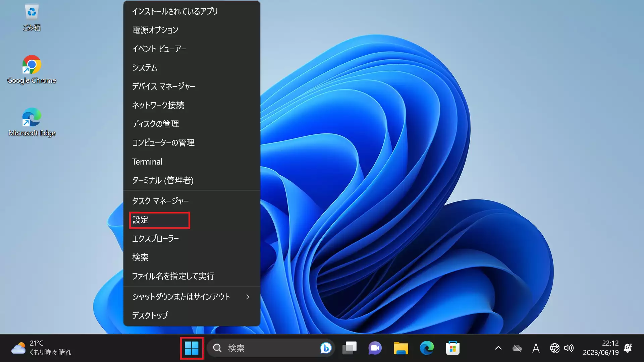Click the OneDrive cloud tray icon
This screenshot has width=644, height=362.
(517, 348)
